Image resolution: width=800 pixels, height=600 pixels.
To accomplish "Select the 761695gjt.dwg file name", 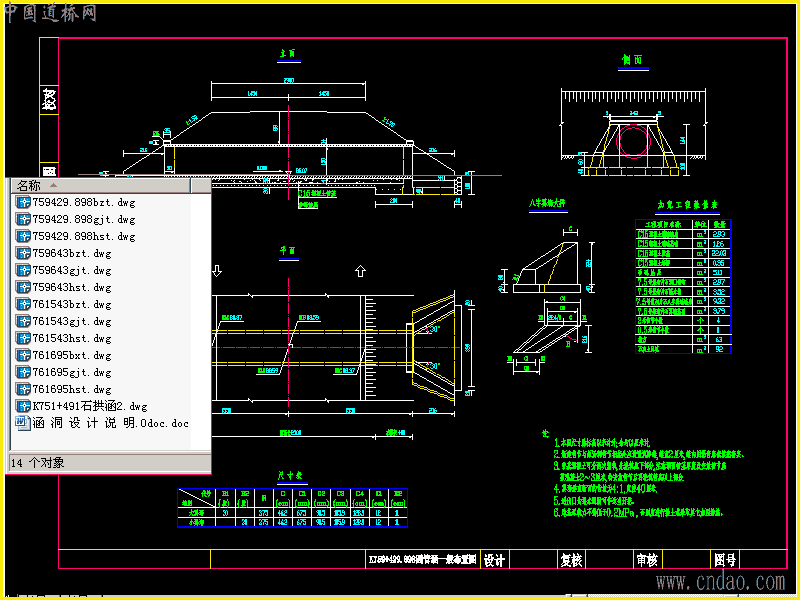I will [72, 372].
